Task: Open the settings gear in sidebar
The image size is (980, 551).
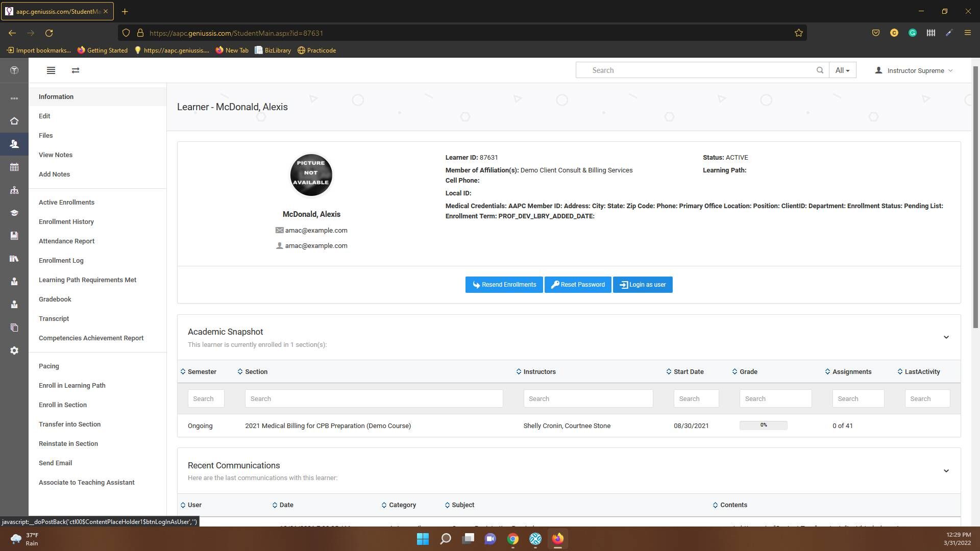Action: click(x=14, y=350)
